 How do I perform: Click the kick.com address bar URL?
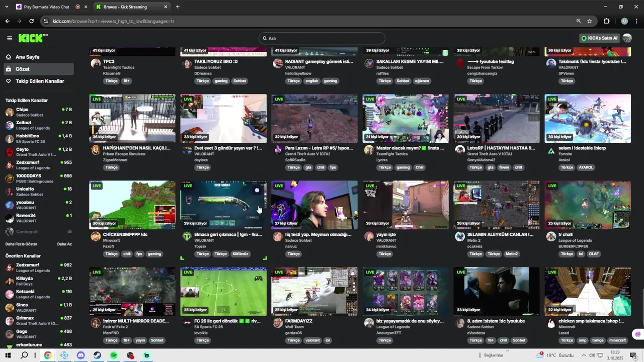click(x=113, y=21)
